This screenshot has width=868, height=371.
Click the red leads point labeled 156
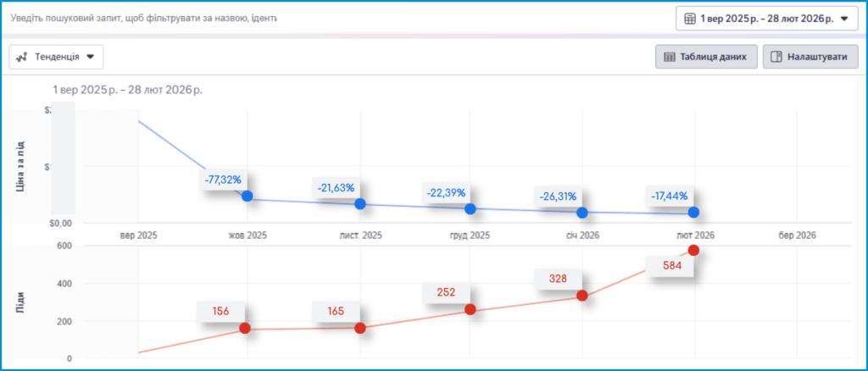point(245,329)
